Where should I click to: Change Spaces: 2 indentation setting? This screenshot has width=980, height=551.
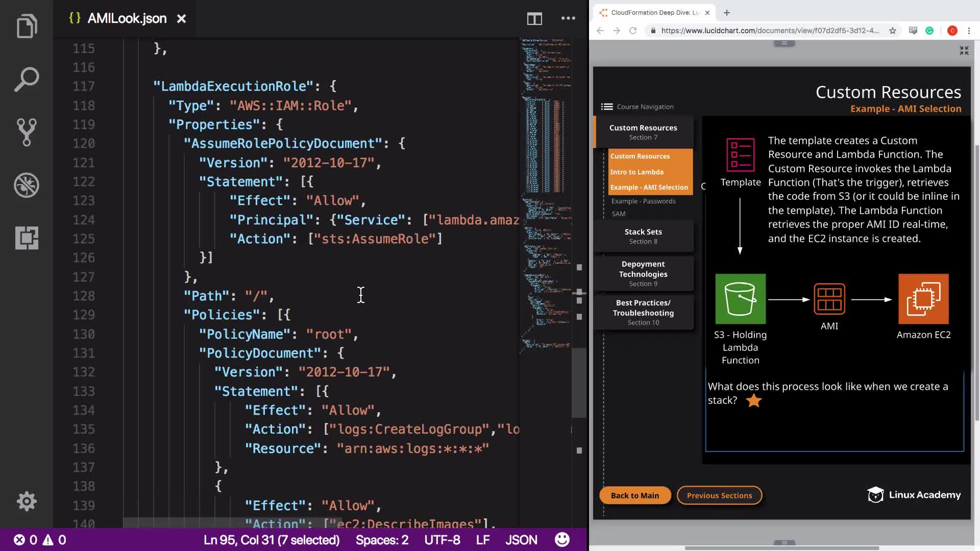[x=382, y=540]
